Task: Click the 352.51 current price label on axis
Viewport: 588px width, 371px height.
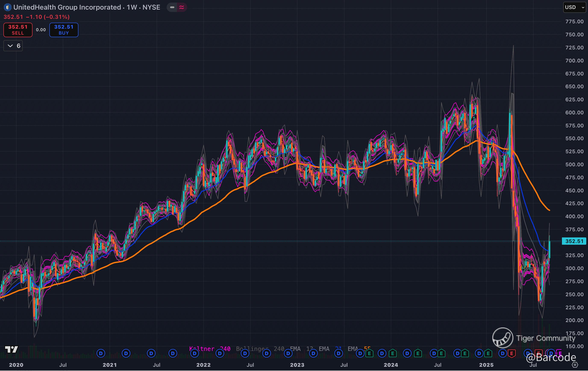Action: (x=574, y=241)
